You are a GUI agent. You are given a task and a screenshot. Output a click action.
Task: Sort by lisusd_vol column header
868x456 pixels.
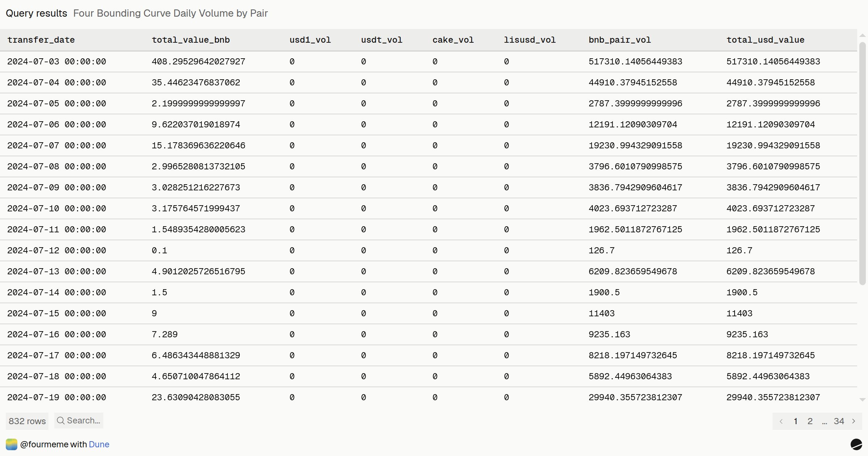tap(530, 40)
